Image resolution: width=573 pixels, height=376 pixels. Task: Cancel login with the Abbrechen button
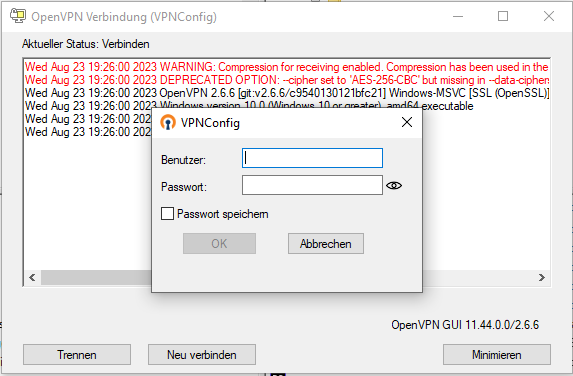326,243
